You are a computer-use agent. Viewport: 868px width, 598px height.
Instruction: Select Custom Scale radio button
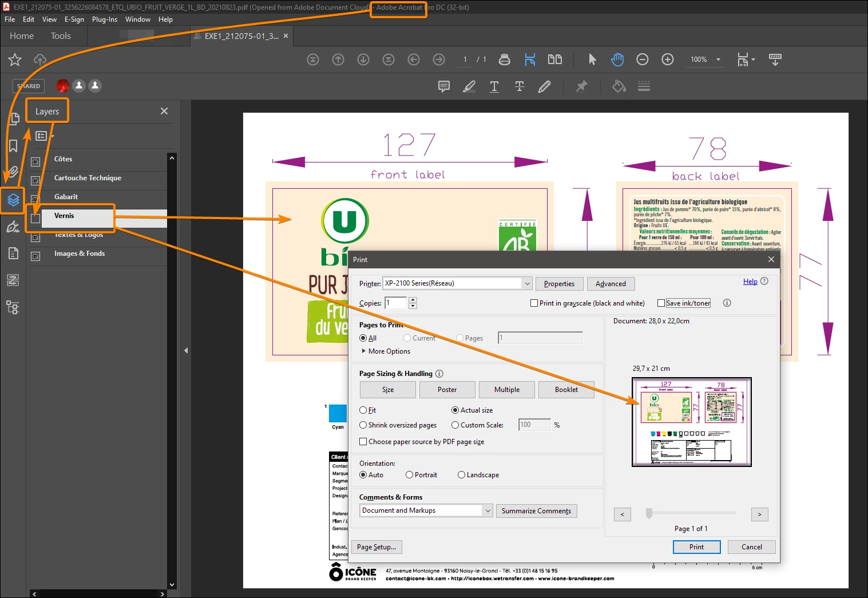pos(455,425)
